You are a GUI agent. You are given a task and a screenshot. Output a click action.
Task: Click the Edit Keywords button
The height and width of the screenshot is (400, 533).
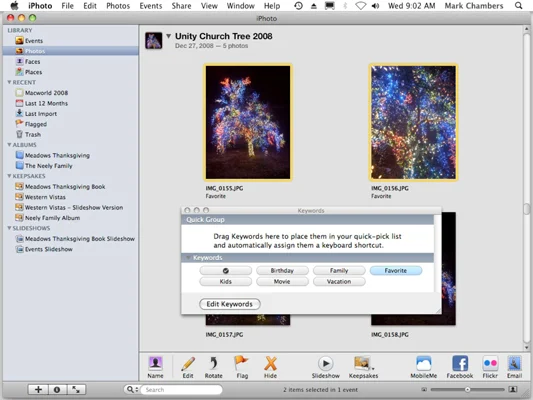[230, 304]
